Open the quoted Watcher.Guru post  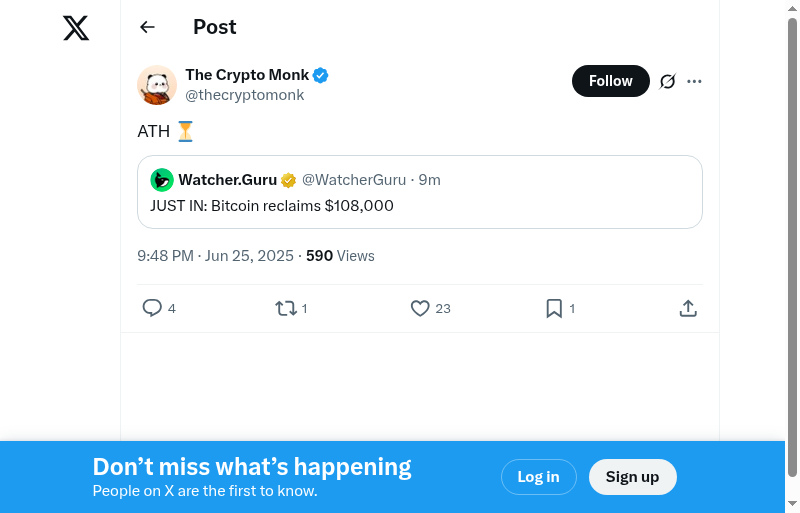click(420, 206)
